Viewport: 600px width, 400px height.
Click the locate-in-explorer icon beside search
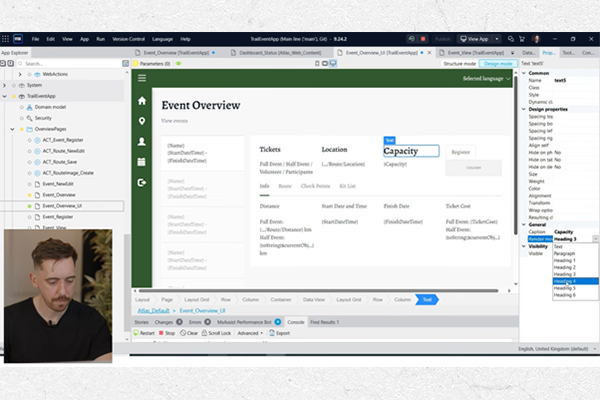click(125, 64)
